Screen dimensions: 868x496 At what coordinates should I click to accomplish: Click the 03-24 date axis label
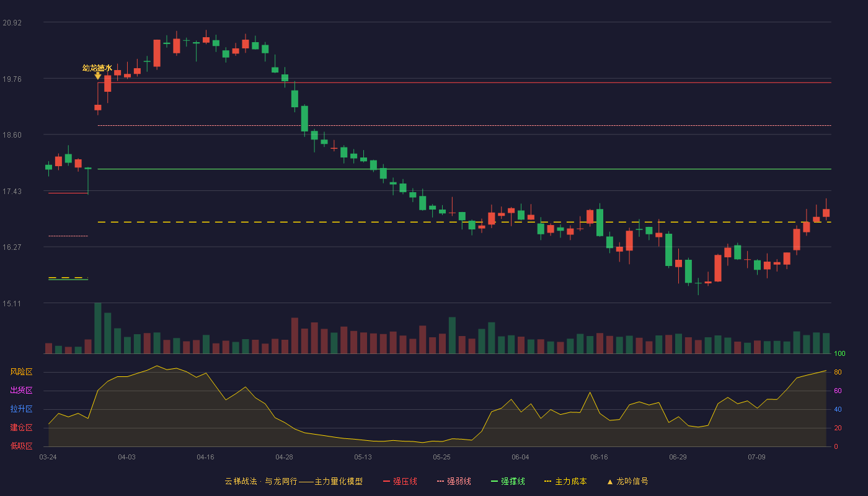click(48, 457)
